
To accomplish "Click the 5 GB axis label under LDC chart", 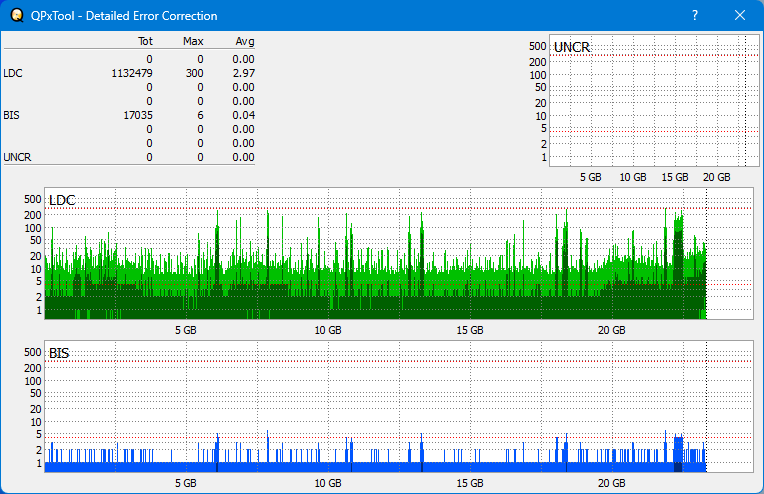I will tap(186, 330).
